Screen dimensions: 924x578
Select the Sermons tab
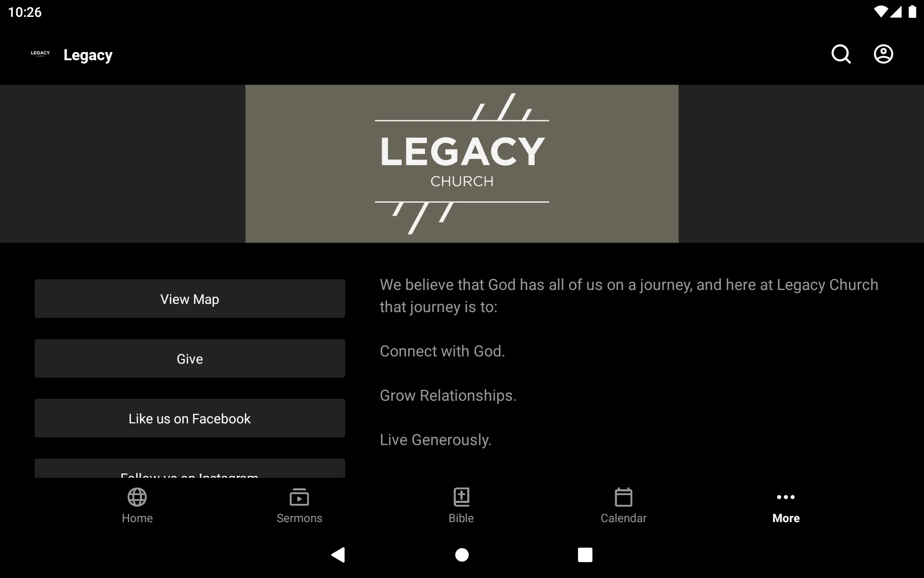(x=299, y=505)
